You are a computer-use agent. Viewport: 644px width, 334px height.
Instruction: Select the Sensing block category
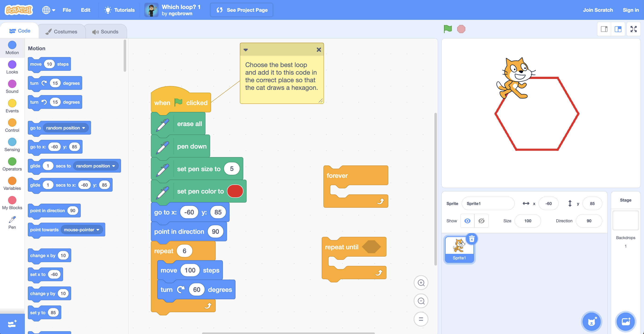(12, 145)
